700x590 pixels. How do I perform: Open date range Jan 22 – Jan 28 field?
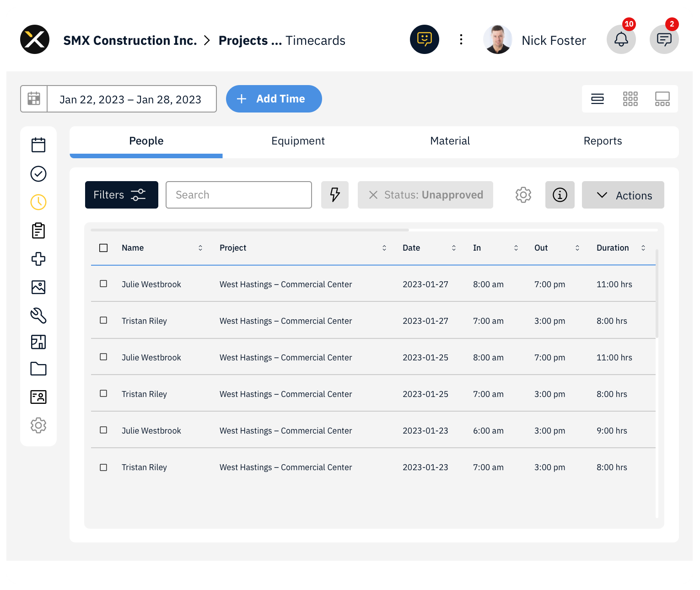(132, 99)
